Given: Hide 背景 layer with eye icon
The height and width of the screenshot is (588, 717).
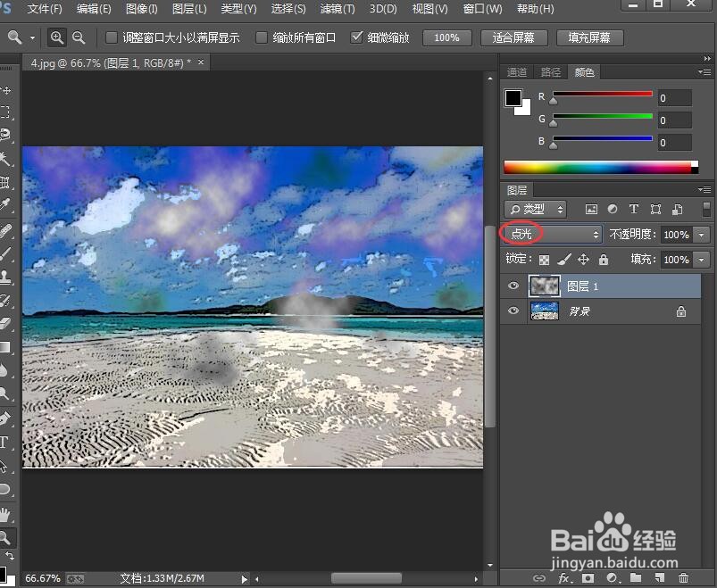Looking at the screenshot, I should (513, 311).
